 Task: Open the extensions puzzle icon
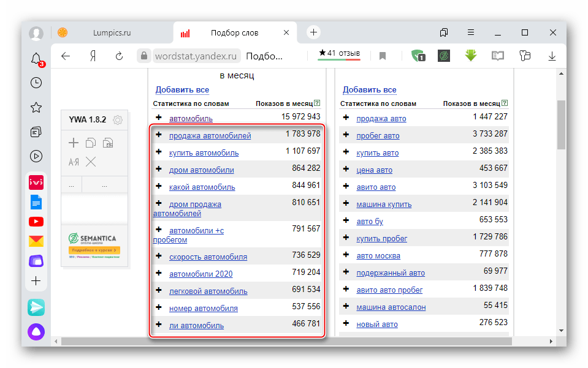[x=525, y=56]
